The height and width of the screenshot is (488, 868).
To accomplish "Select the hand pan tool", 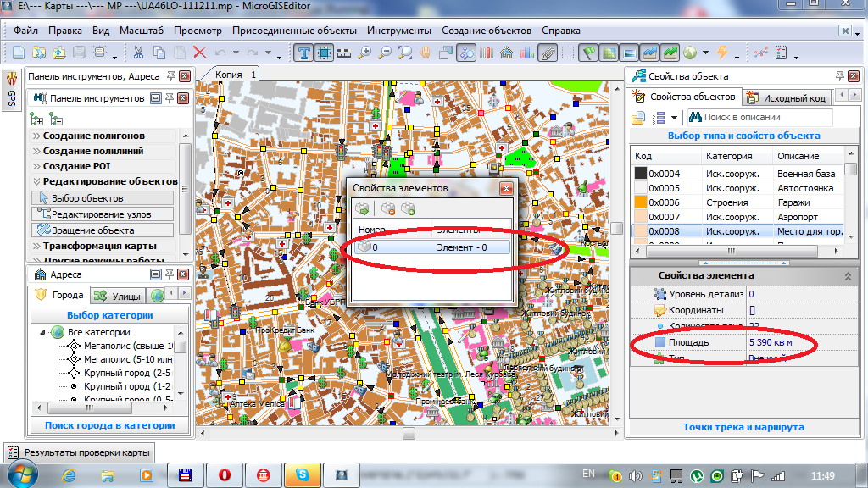I will [x=426, y=53].
